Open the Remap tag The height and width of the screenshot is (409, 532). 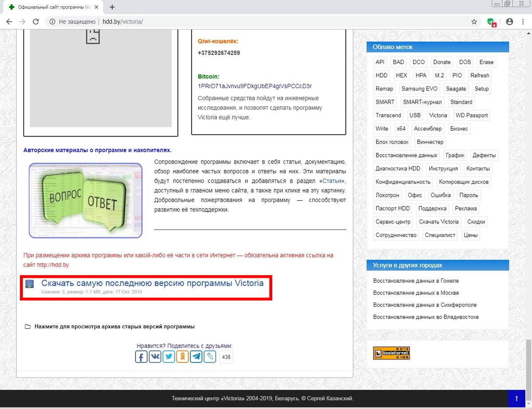384,89
